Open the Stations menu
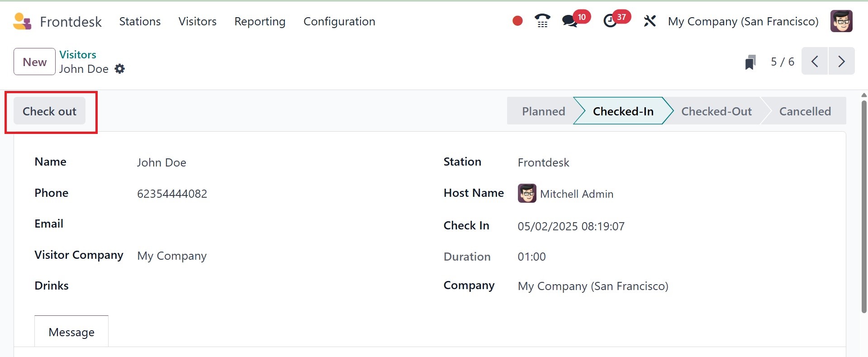This screenshot has height=357, width=868. [140, 21]
